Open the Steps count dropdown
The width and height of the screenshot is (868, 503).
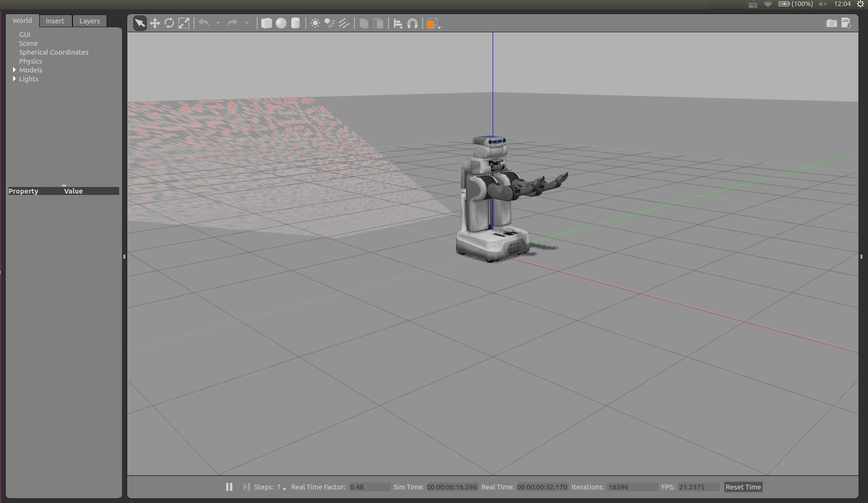coord(282,487)
